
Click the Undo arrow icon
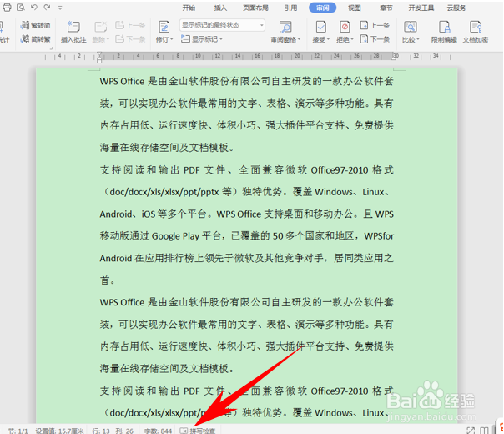point(34,7)
